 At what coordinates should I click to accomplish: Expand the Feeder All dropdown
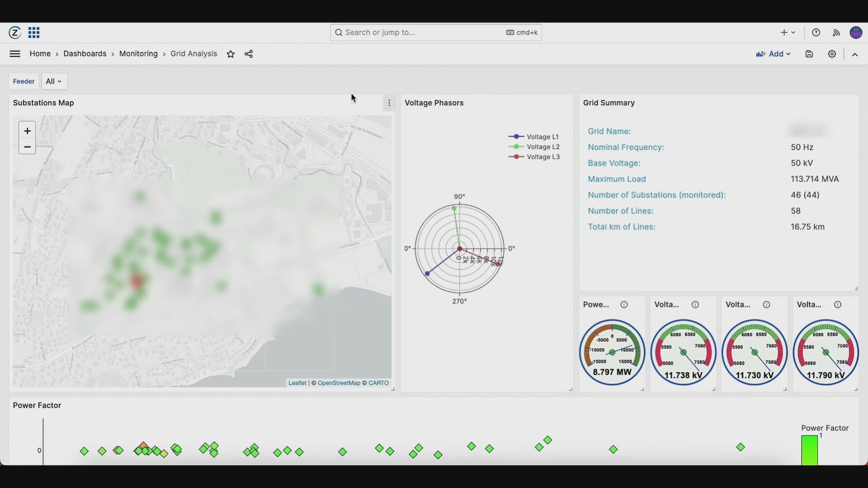pyautogui.click(x=54, y=81)
